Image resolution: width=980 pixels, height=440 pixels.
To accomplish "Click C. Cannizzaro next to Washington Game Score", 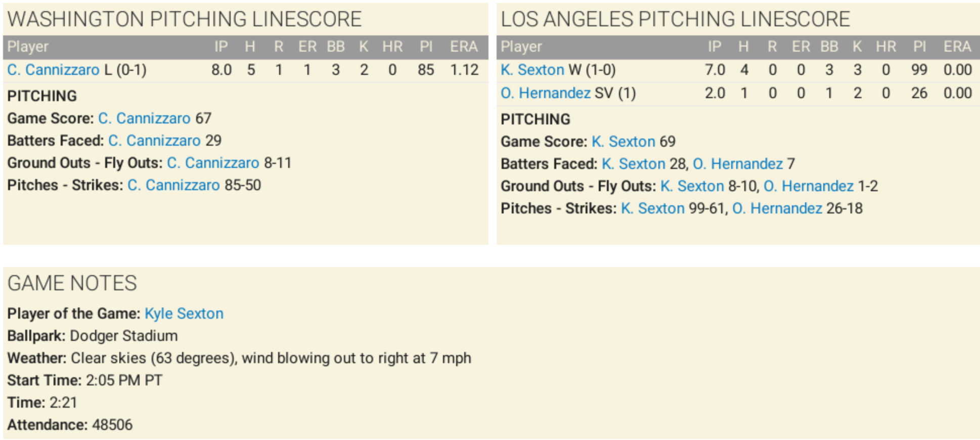I will (144, 118).
